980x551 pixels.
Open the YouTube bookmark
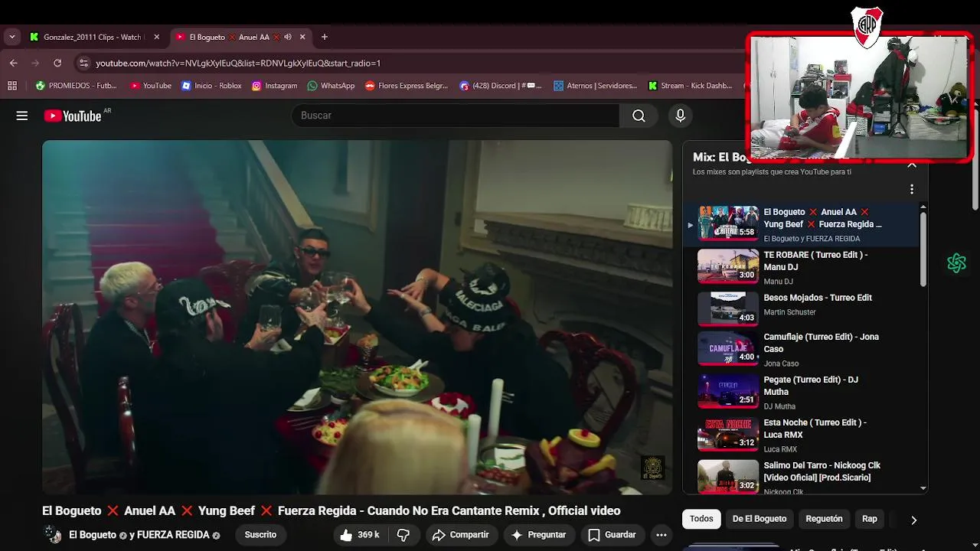(x=151, y=86)
